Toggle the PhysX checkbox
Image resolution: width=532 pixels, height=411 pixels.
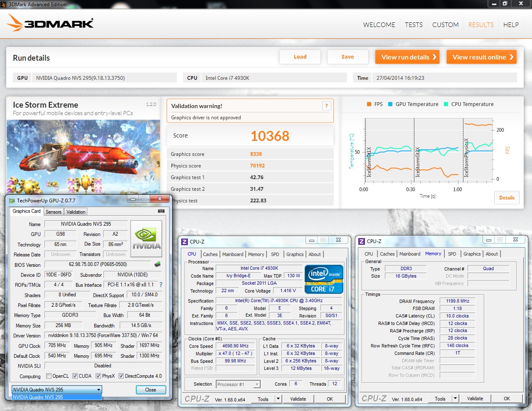(99, 376)
